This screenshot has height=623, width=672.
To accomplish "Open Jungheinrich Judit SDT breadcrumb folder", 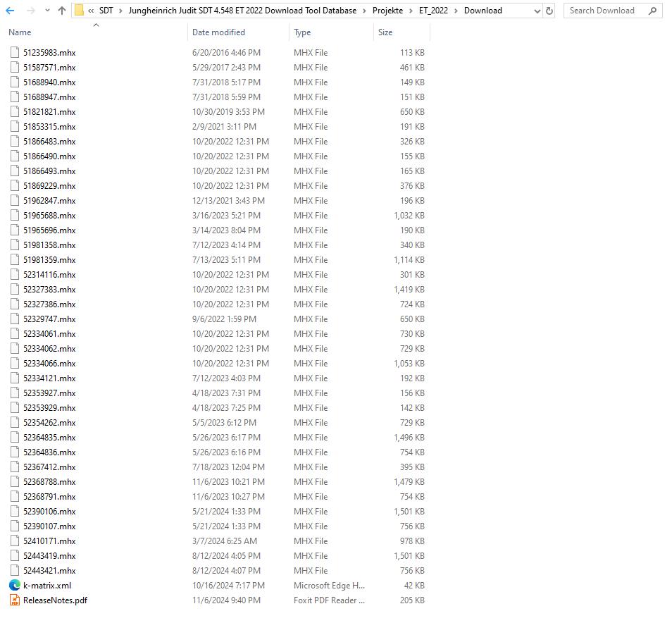I will [242, 11].
